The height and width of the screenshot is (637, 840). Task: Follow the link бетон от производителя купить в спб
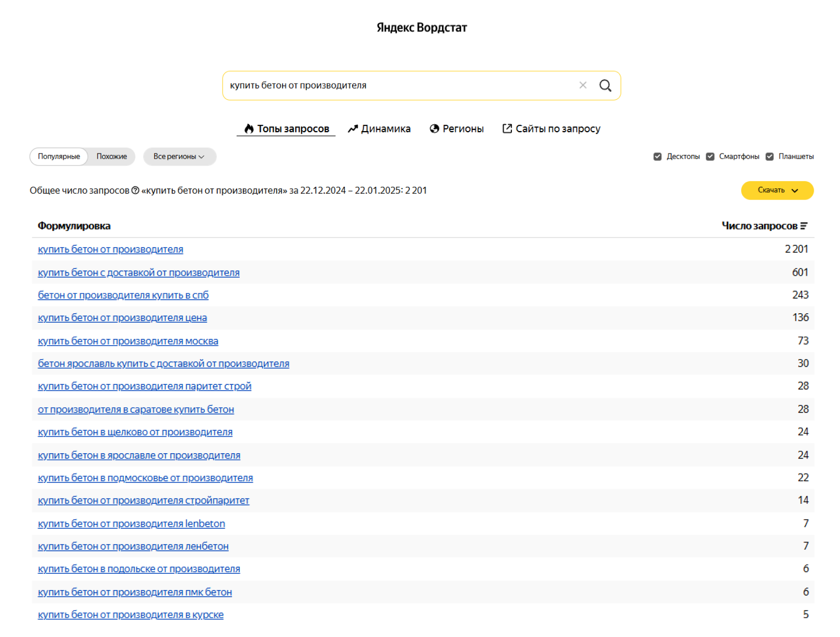[123, 295]
